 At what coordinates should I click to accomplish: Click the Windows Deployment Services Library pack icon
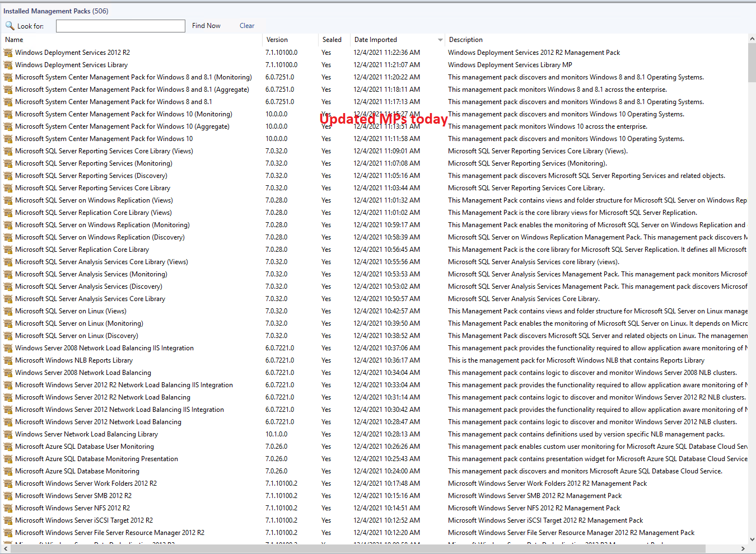(8, 65)
